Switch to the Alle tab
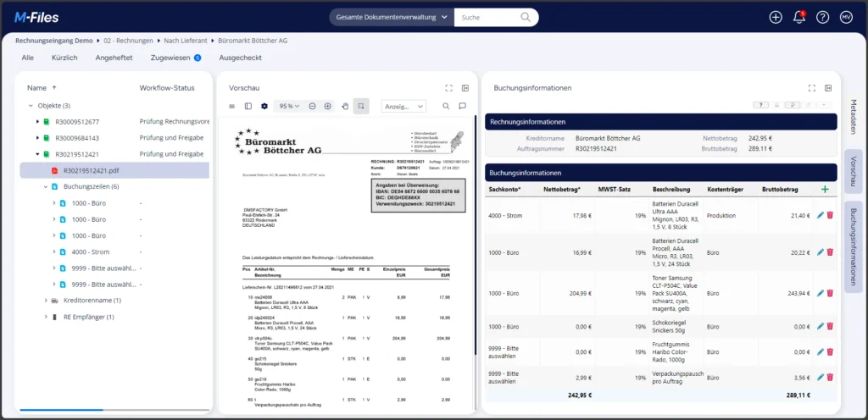This screenshot has width=868, height=420. pyautogui.click(x=28, y=58)
